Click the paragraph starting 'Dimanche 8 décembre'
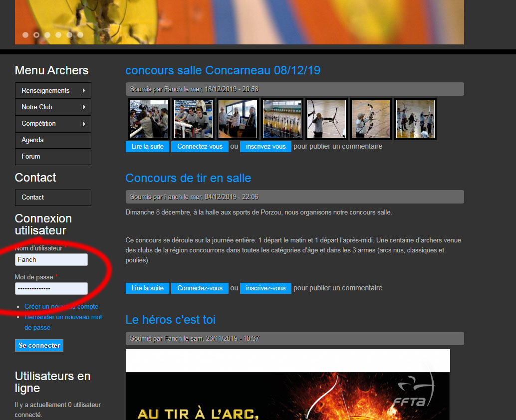Image resolution: width=516 pixels, height=420 pixels. point(258,212)
